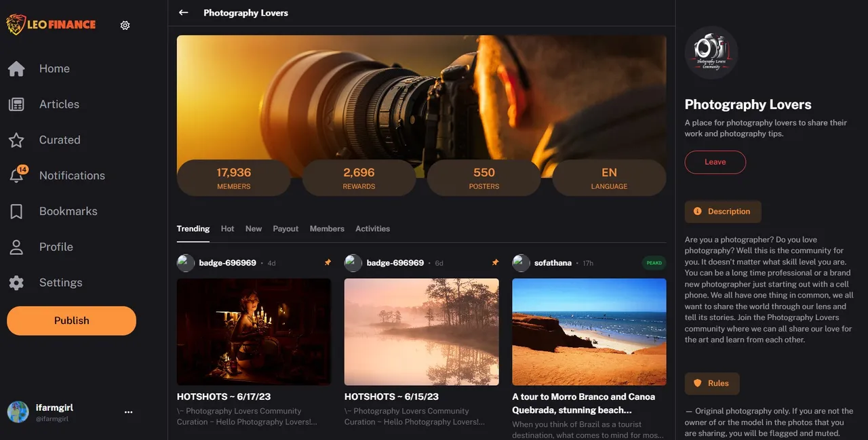The image size is (868, 440).
Task: Open the three-dots menu beside ifarmgirl
Action: 129,412
